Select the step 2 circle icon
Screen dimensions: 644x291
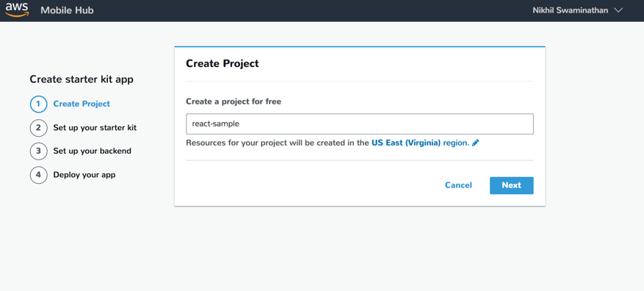pyautogui.click(x=38, y=128)
